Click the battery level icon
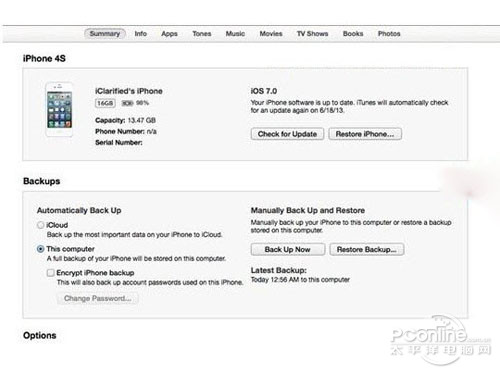 click(x=127, y=103)
